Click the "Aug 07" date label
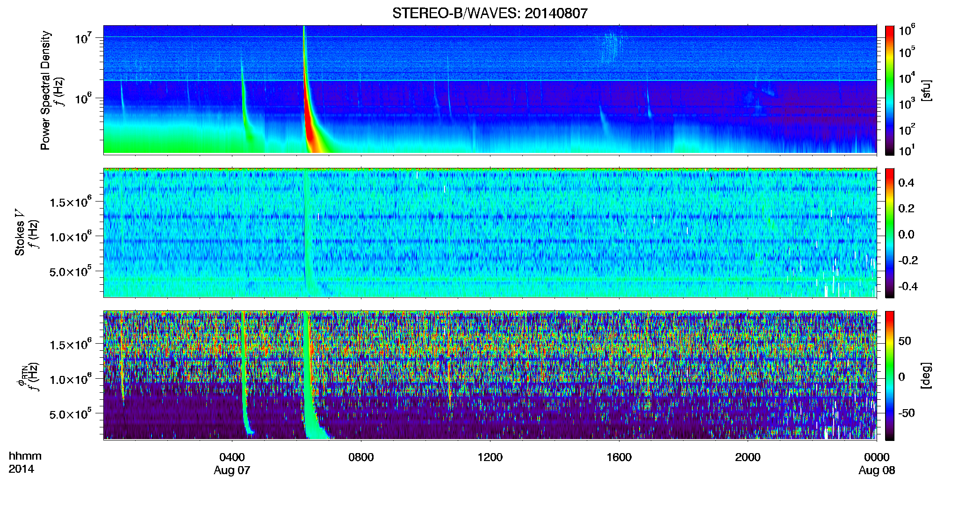 [x=232, y=470]
